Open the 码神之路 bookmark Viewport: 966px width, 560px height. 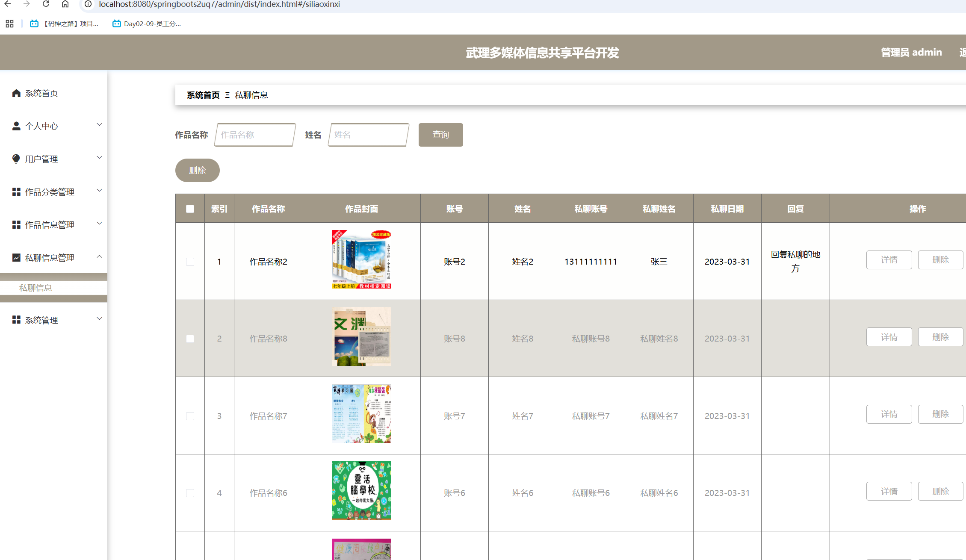[64, 24]
